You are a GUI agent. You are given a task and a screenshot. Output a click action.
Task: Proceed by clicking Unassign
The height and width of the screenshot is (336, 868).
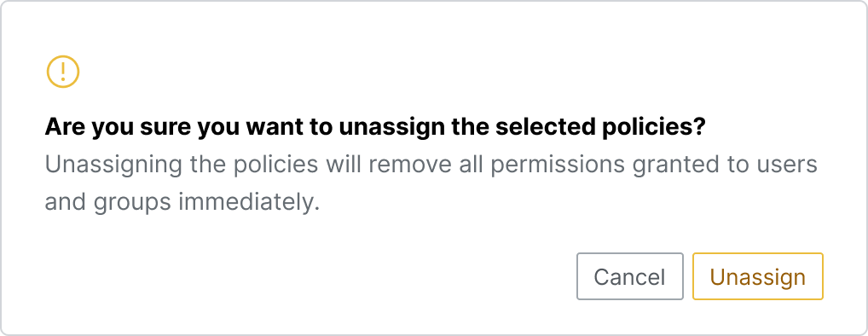pyautogui.click(x=758, y=276)
